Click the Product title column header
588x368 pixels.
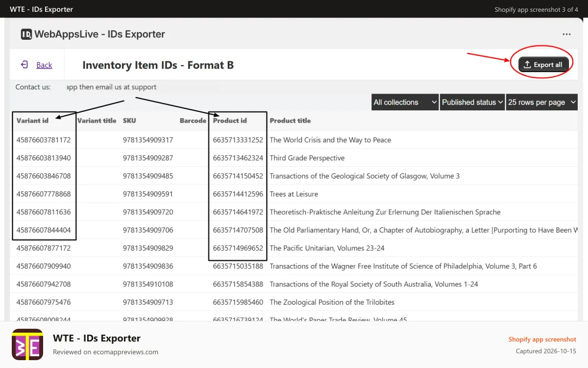290,120
